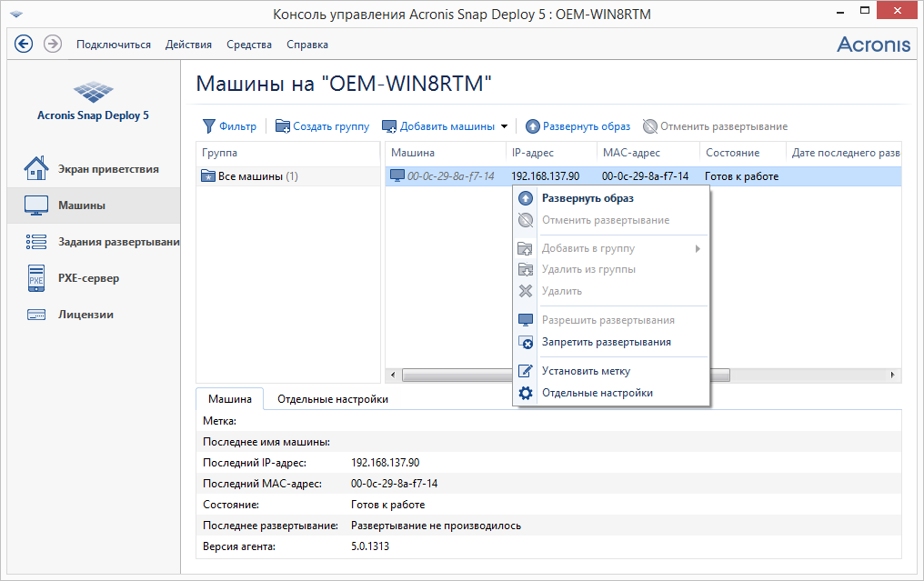924x581 pixels.
Task: Switch to Машина details tab
Action: [x=230, y=399]
